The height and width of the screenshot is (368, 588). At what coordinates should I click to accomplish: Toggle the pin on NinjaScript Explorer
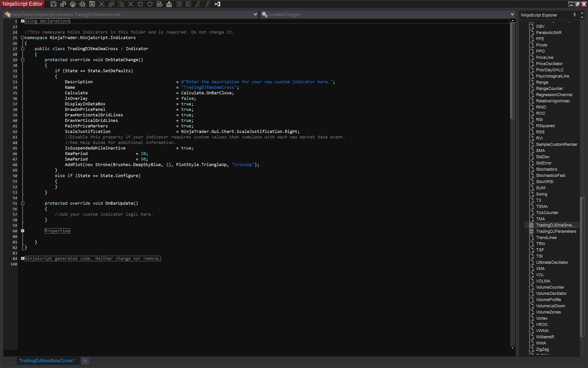[574, 15]
